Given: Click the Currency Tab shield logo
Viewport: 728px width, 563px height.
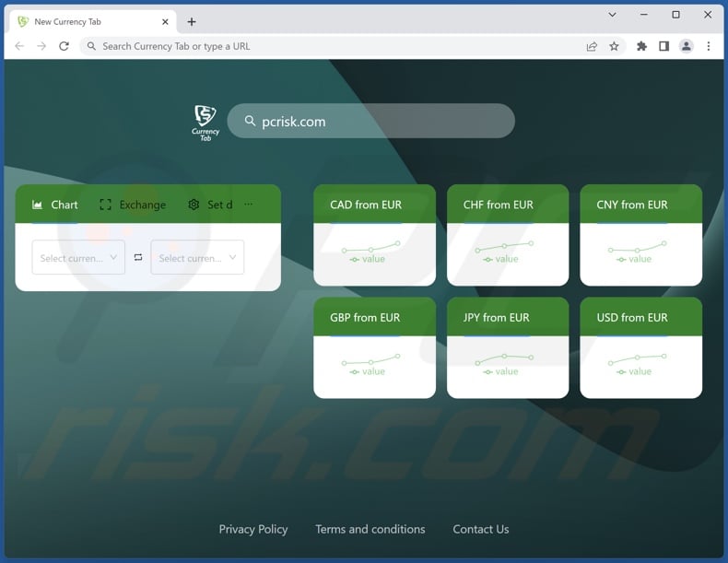Looking at the screenshot, I should click(x=205, y=123).
